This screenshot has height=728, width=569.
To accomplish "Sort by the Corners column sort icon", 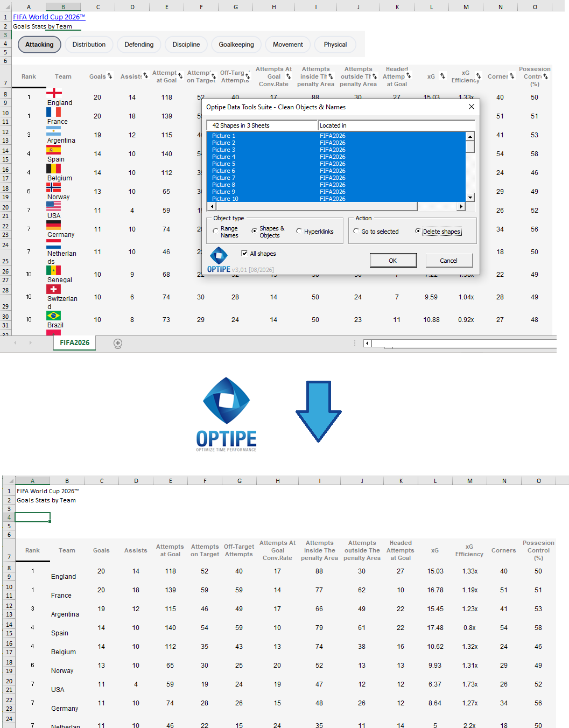I will coord(512,76).
